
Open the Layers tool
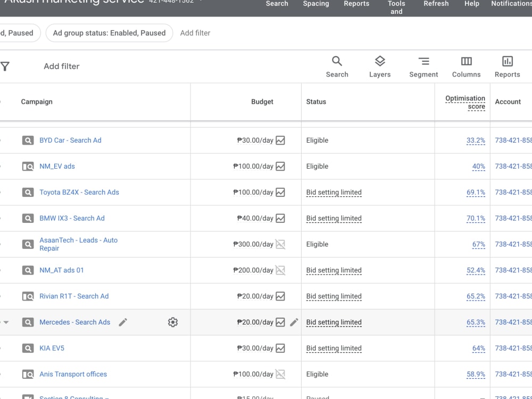tap(380, 66)
